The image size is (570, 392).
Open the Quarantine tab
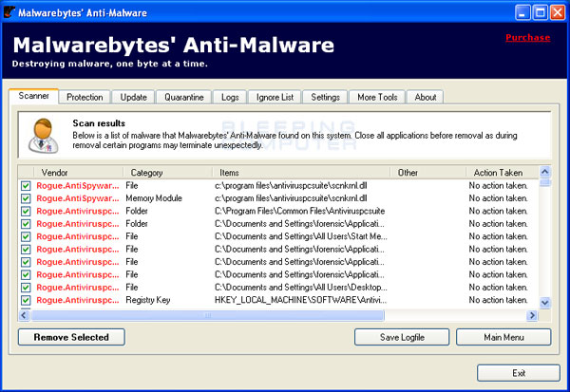click(x=184, y=98)
